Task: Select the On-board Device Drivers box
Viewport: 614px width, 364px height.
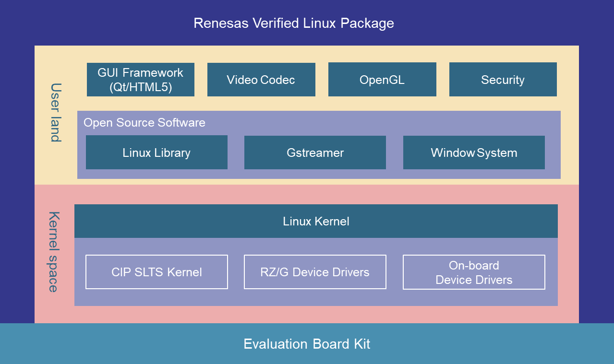Action: [474, 272]
